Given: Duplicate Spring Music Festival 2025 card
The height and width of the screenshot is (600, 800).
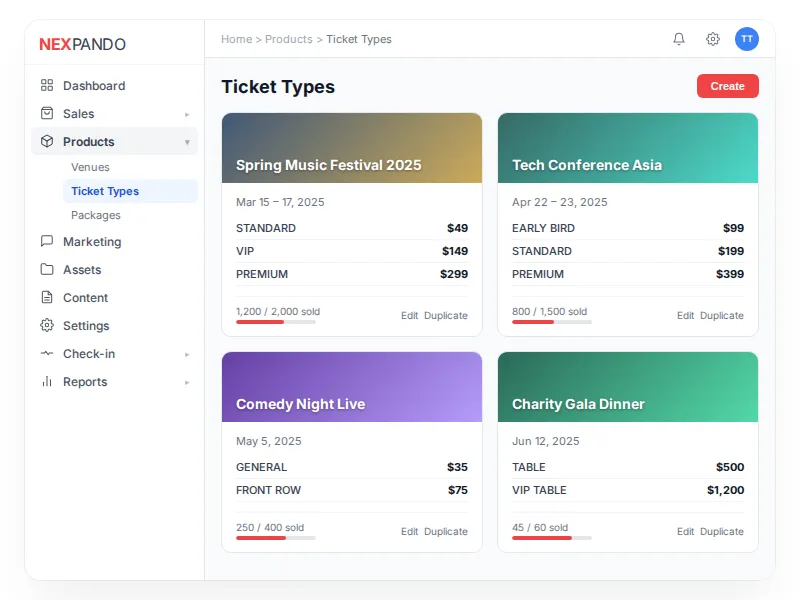Looking at the screenshot, I should [x=446, y=315].
